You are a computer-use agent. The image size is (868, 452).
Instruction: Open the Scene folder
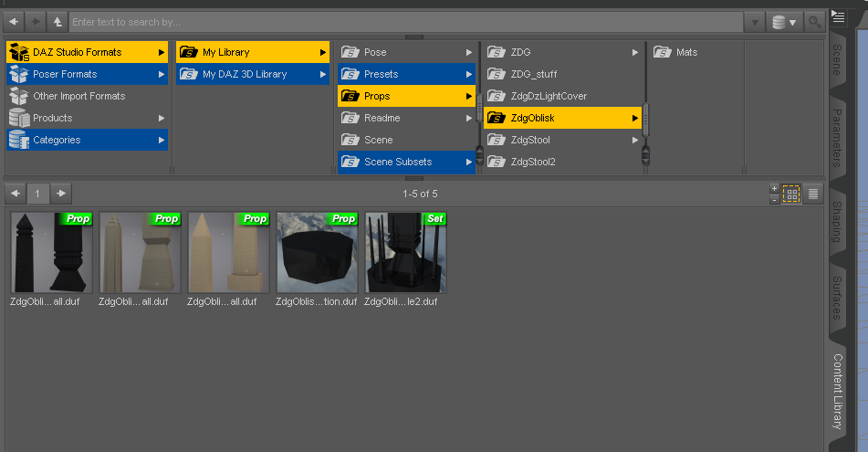406,140
